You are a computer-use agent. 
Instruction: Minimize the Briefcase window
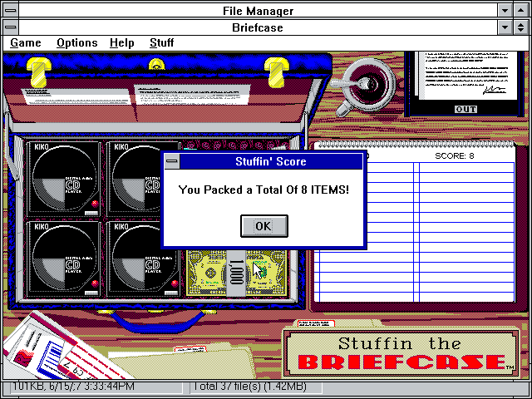click(505, 27)
